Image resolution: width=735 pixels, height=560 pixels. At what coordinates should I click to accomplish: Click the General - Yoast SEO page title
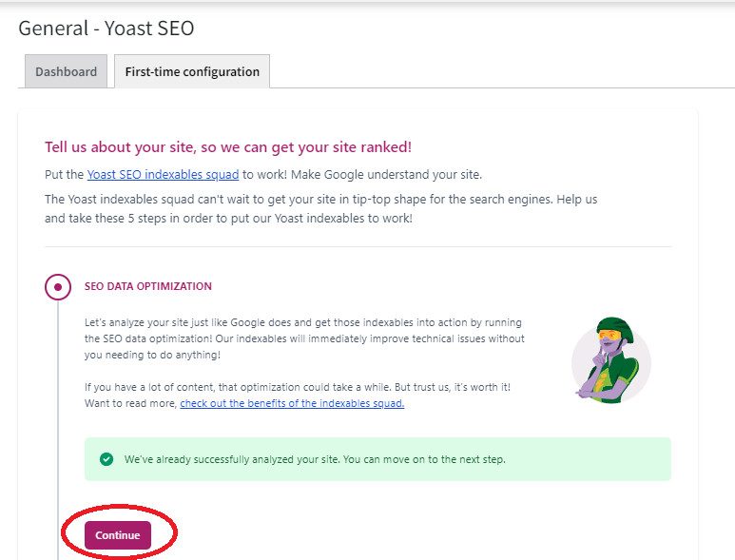click(x=106, y=29)
